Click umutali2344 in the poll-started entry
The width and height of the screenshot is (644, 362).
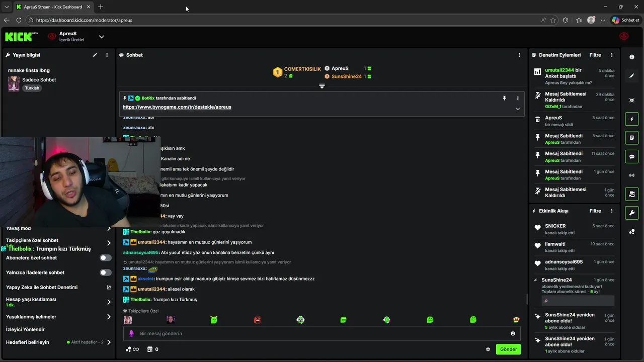click(559, 70)
